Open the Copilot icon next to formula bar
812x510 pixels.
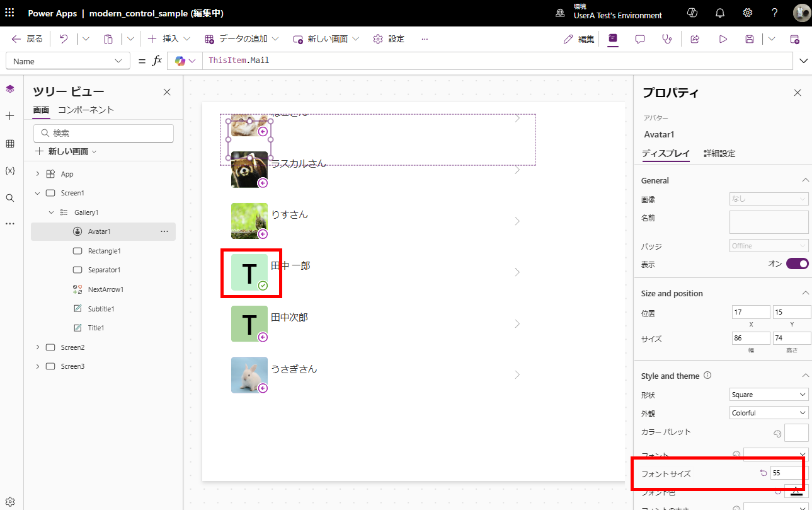coord(181,61)
